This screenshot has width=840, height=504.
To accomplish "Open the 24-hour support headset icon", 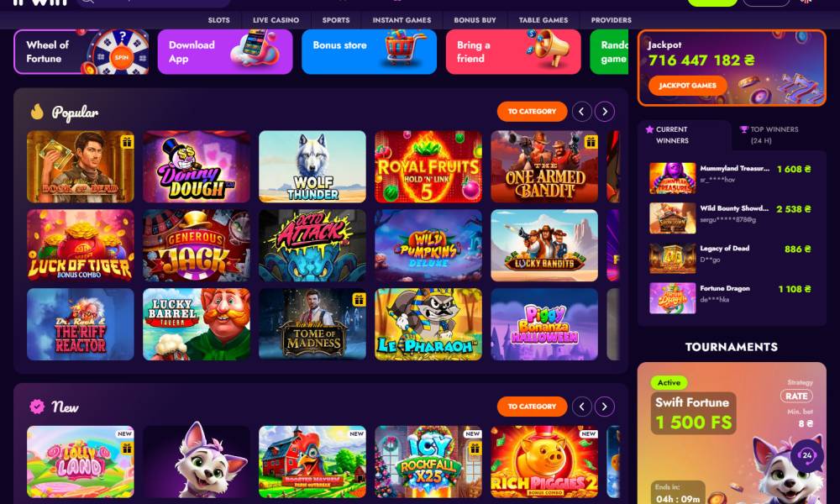I will (806, 455).
